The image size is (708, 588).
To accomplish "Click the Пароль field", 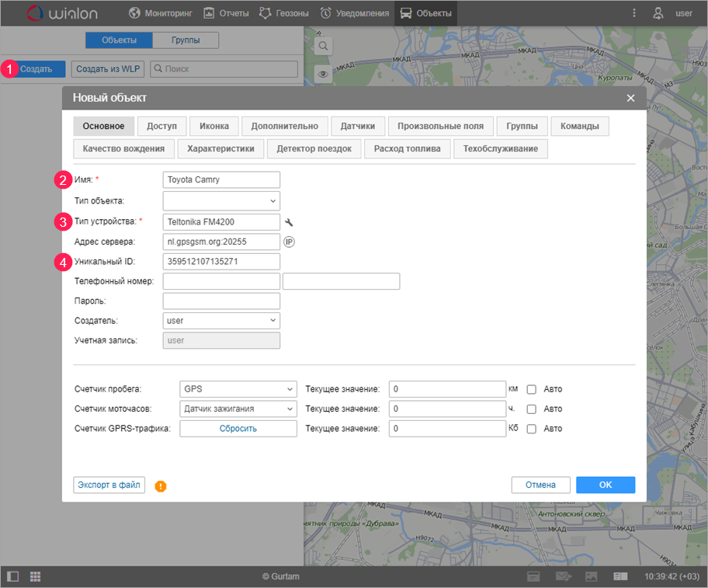I will pos(221,301).
